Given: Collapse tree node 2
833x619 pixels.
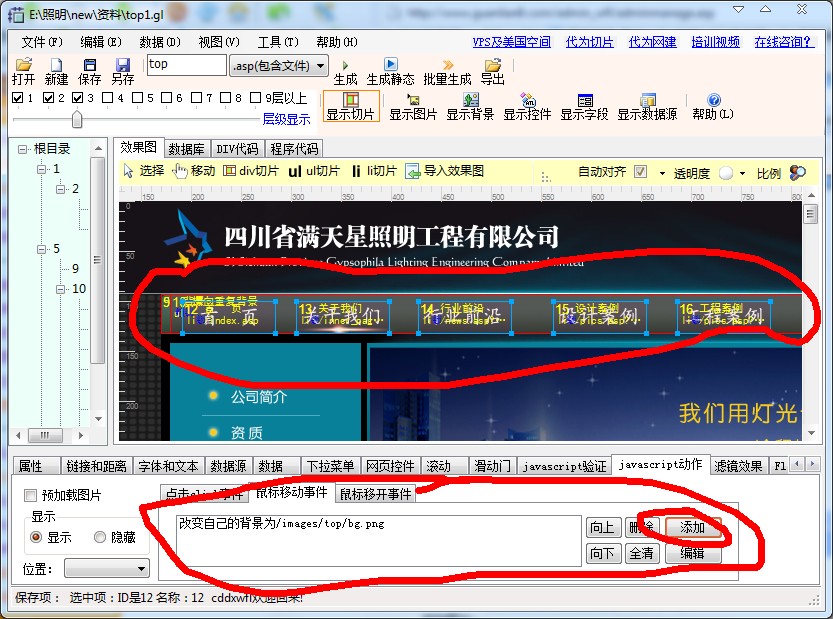Looking at the screenshot, I should [61, 189].
